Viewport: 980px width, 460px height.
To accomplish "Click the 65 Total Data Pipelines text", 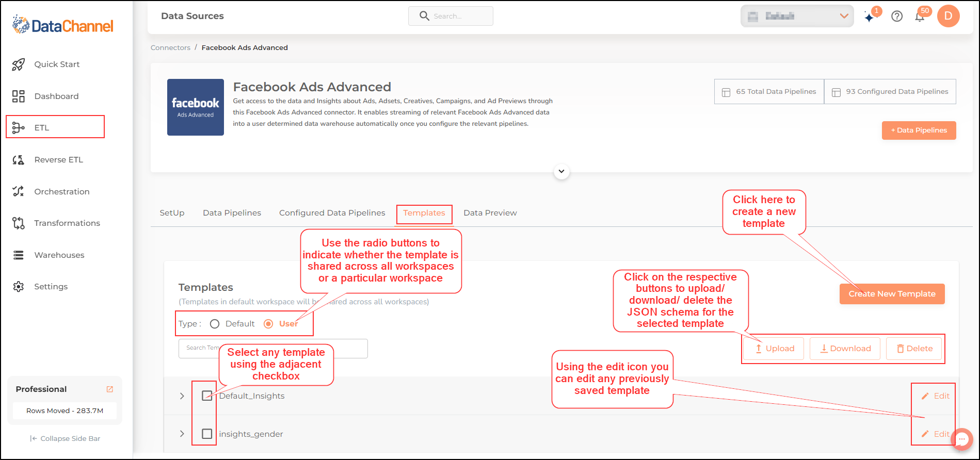I will click(776, 92).
